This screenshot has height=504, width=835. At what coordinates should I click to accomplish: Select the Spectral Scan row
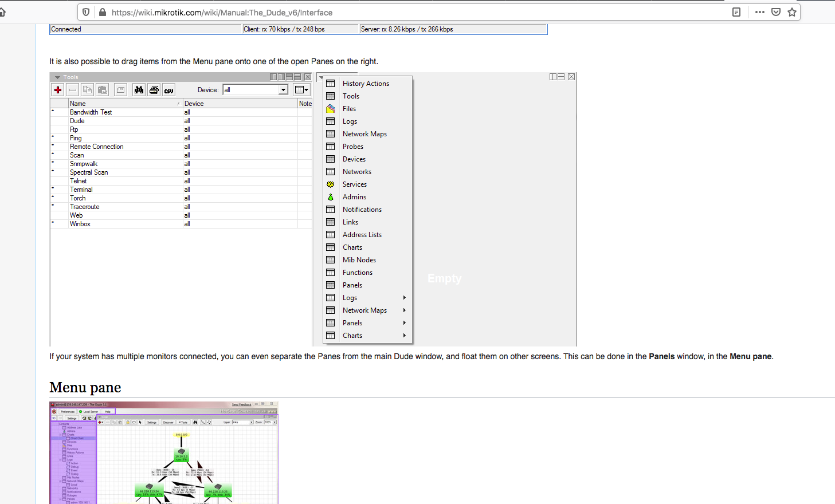point(181,172)
